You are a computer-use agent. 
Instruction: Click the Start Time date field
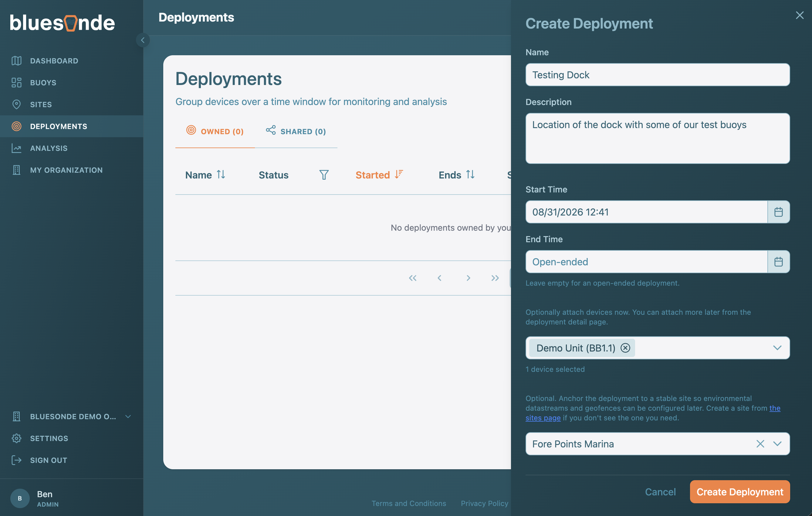pyautogui.click(x=646, y=212)
